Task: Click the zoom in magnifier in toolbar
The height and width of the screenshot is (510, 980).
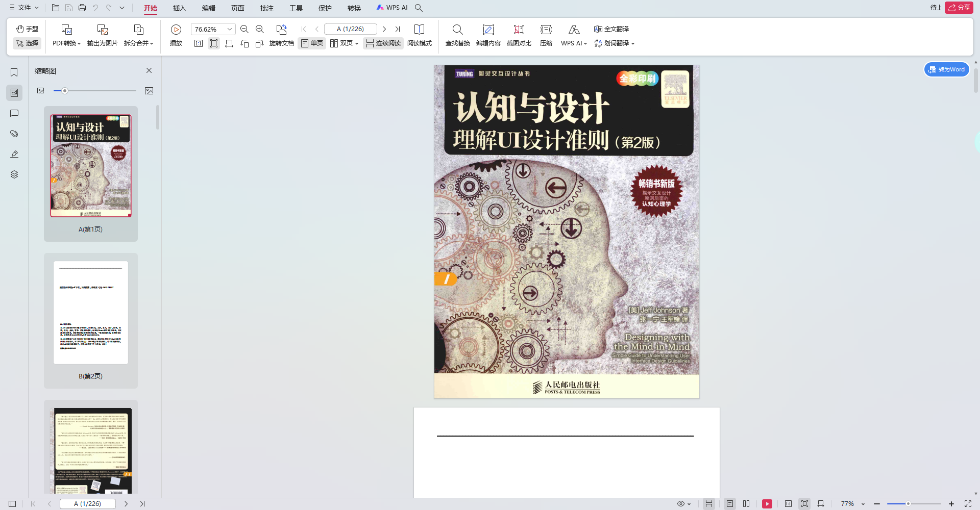Action: (x=260, y=29)
